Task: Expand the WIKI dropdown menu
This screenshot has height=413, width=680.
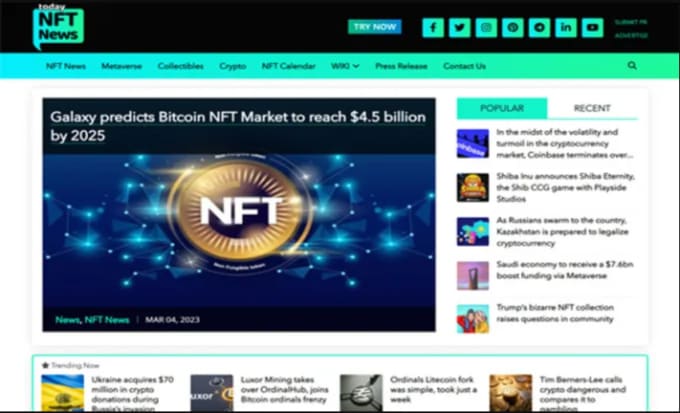Action: (345, 66)
